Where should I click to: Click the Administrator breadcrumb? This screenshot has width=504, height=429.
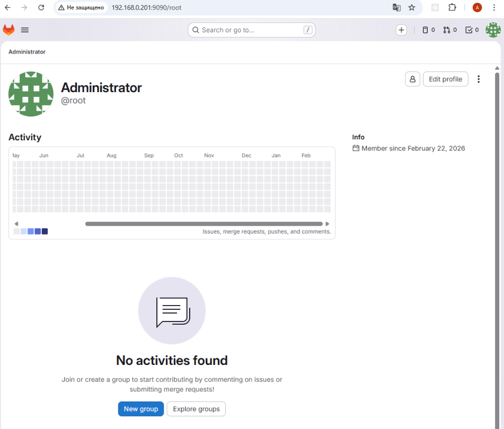[27, 52]
